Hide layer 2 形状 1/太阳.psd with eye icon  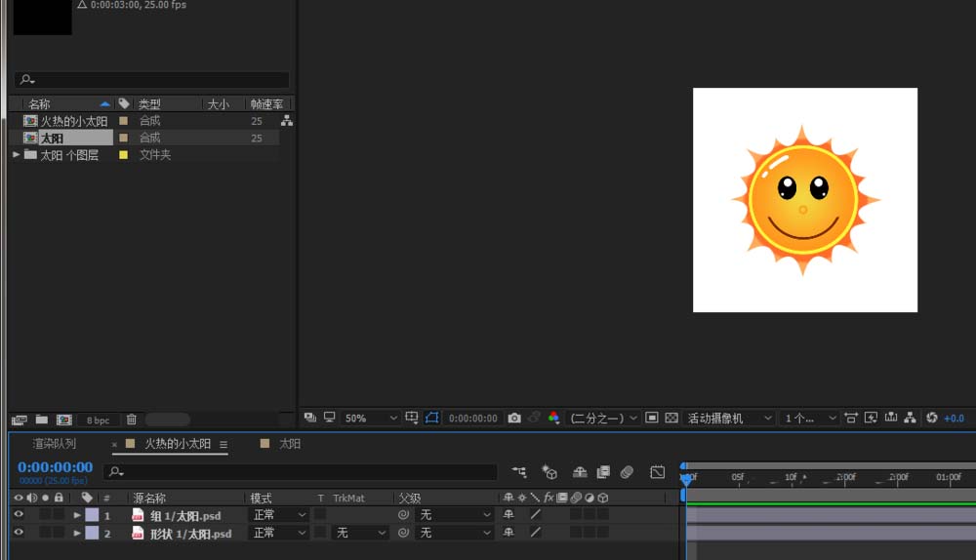[18, 533]
